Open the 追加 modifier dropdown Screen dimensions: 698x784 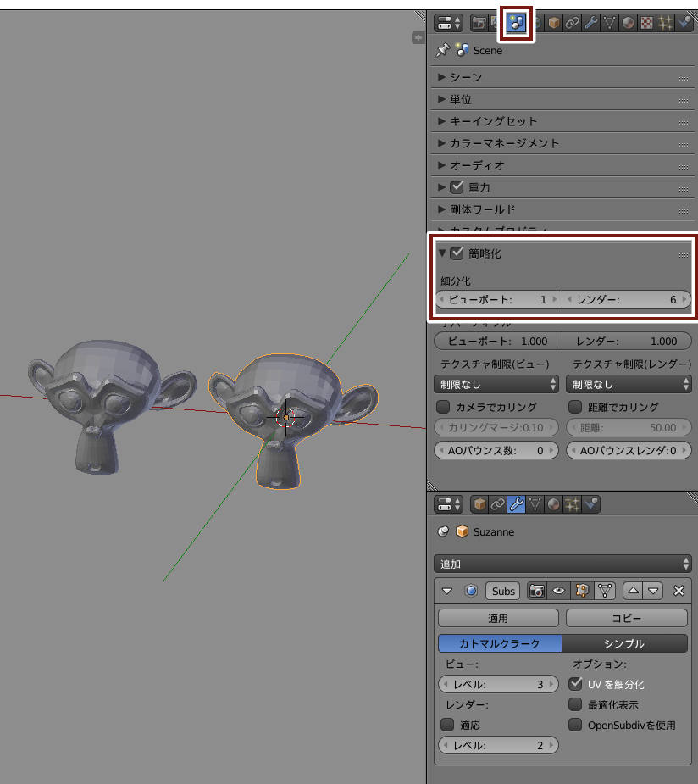(562, 564)
